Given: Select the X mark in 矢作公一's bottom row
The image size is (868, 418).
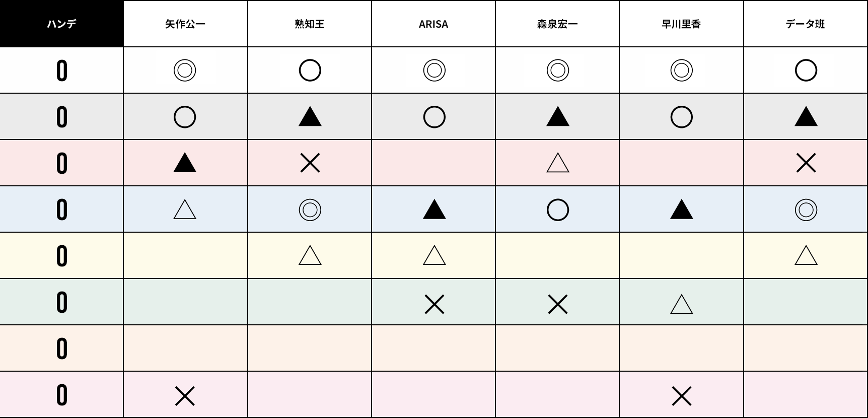Looking at the screenshot, I should [185, 396].
